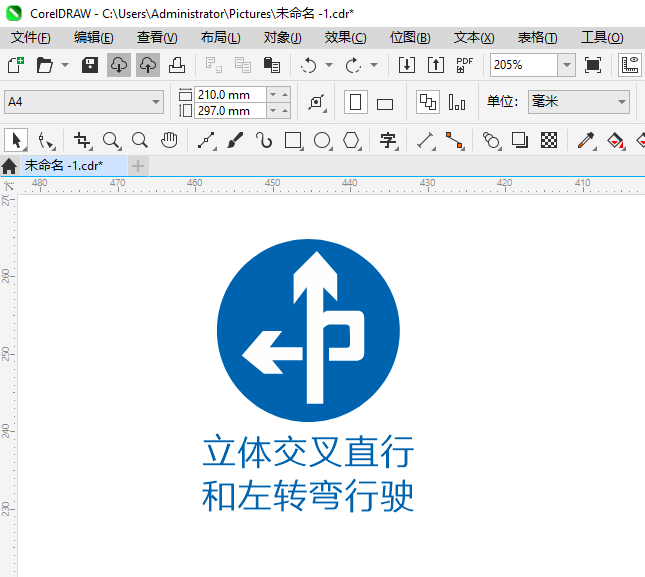
Task: Select the LiveSketch curve tool
Action: (264, 141)
